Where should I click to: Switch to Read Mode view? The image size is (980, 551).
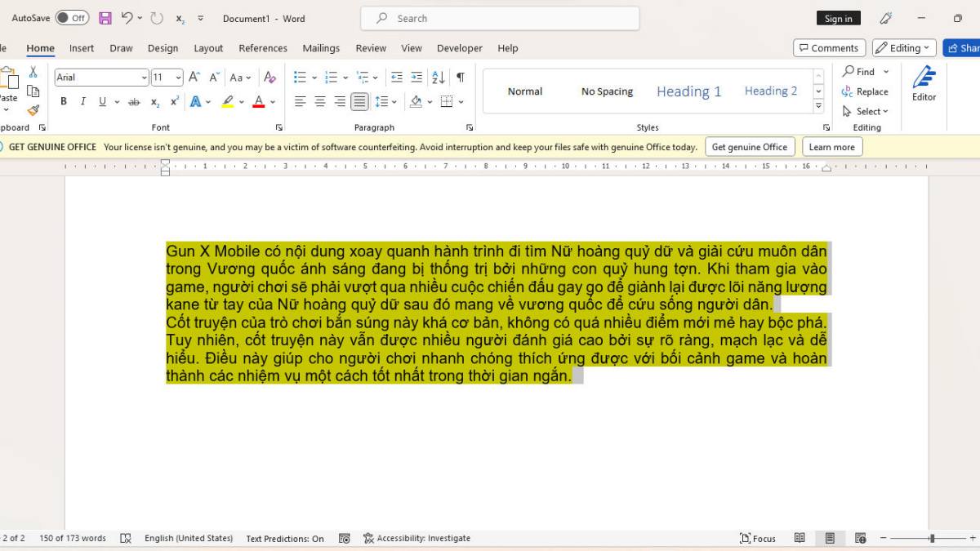coord(800,539)
